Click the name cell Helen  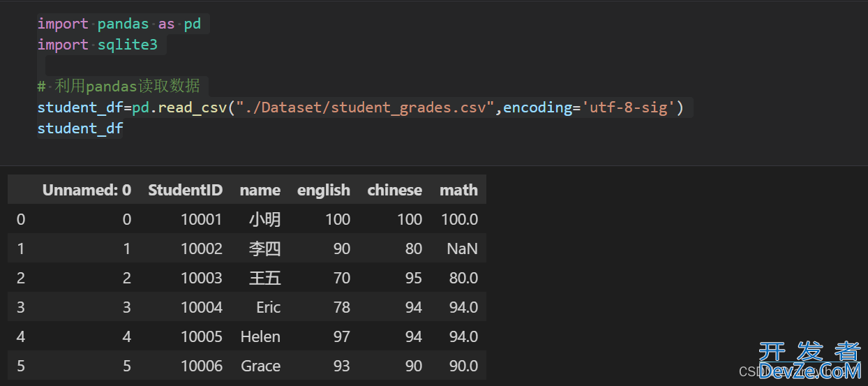(x=260, y=336)
